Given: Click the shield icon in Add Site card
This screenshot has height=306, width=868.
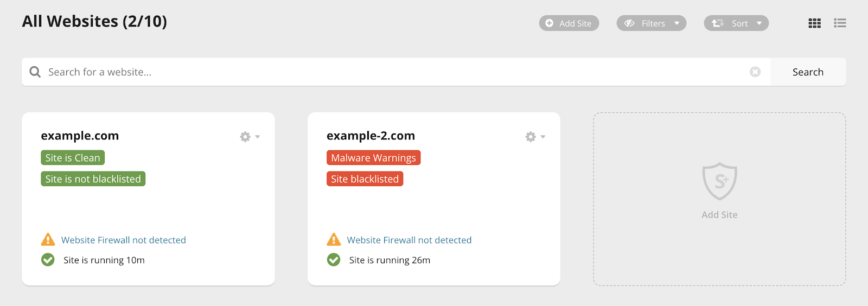Looking at the screenshot, I should tap(719, 181).
